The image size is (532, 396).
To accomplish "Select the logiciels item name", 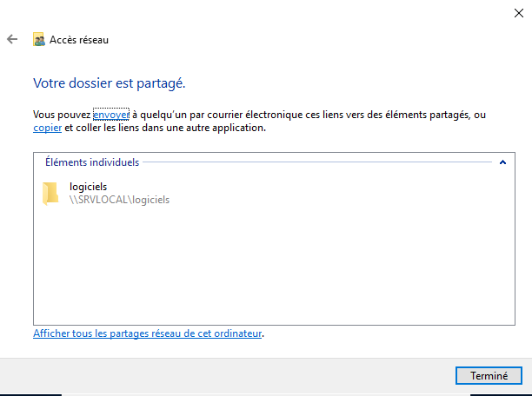I will 88,187.
